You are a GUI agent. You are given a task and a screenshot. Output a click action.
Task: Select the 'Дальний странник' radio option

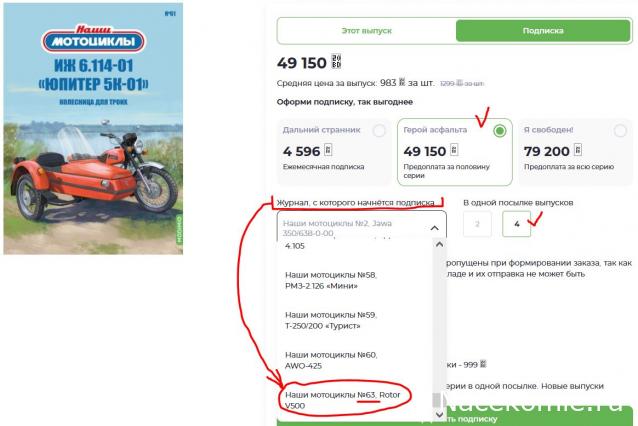pyautogui.click(x=379, y=131)
